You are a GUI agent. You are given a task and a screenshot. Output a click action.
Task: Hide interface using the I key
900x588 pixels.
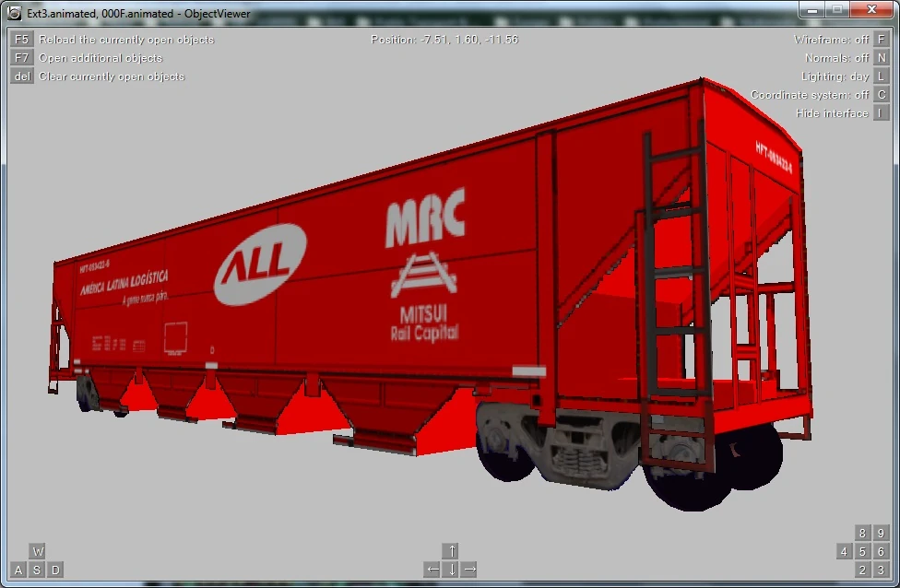tap(881, 112)
